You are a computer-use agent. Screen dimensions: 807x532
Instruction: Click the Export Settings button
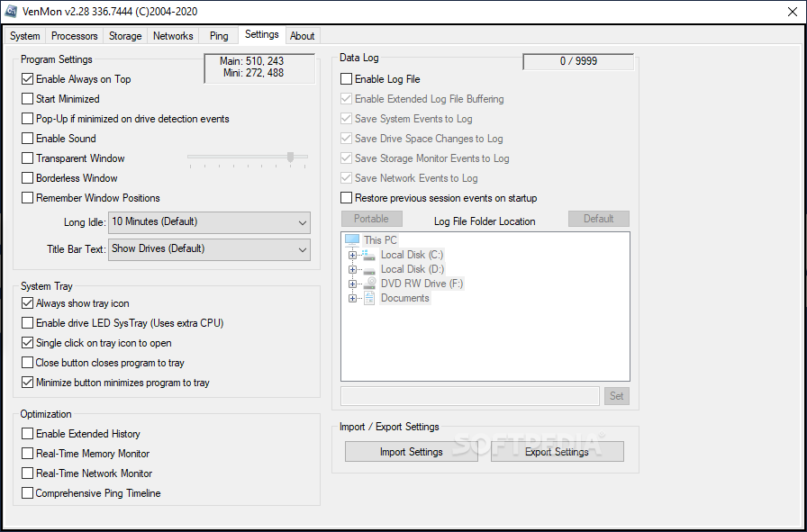coord(557,452)
